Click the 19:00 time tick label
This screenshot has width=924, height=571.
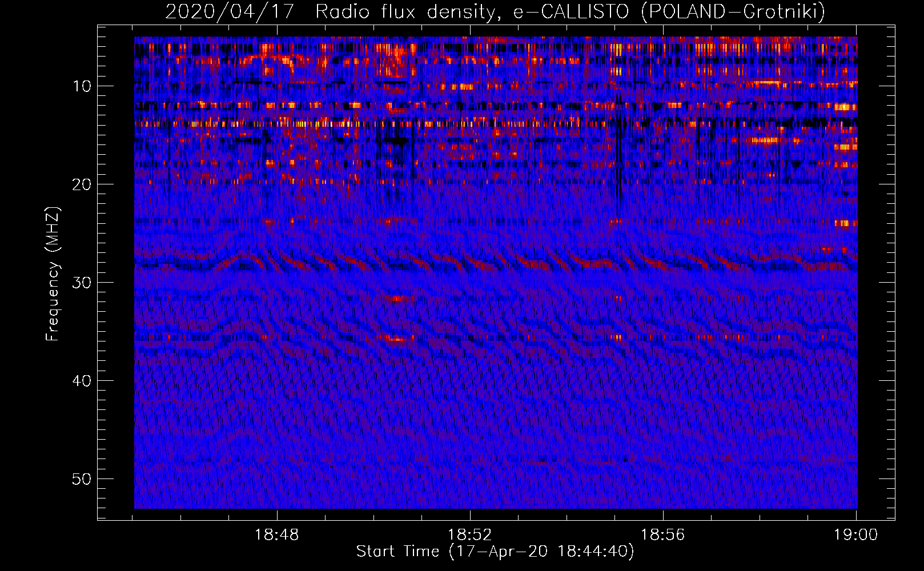point(855,535)
